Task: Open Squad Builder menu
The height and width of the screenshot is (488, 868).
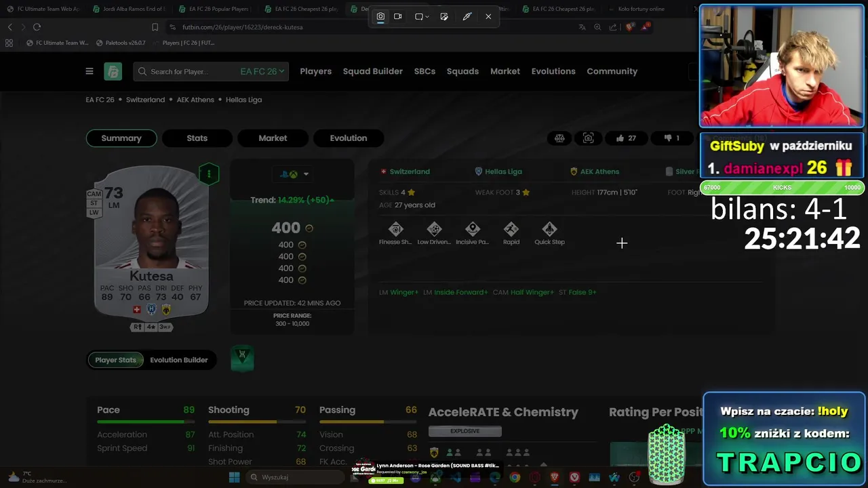Action: point(373,71)
